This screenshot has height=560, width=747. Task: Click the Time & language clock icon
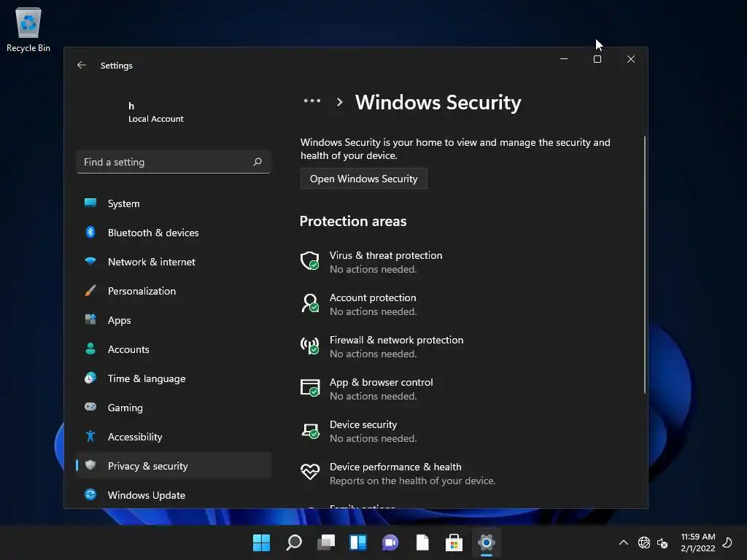(x=90, y=378)
